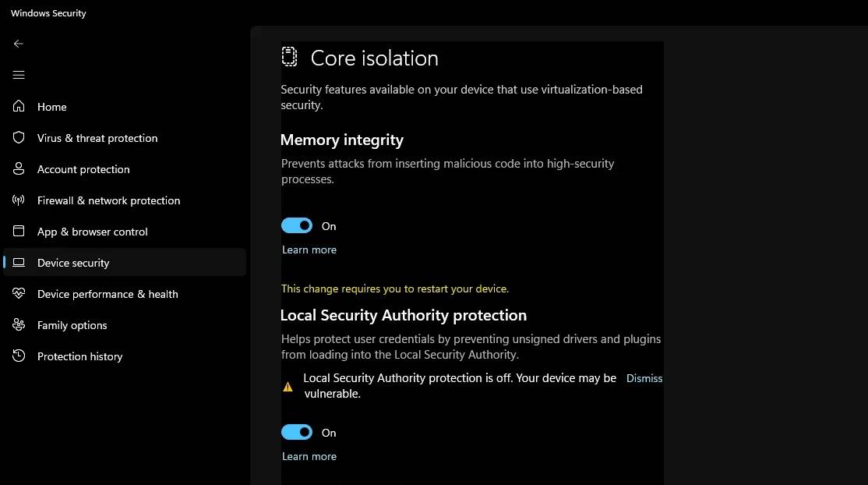Select the App & browser control icon

(x=18, y=231)
